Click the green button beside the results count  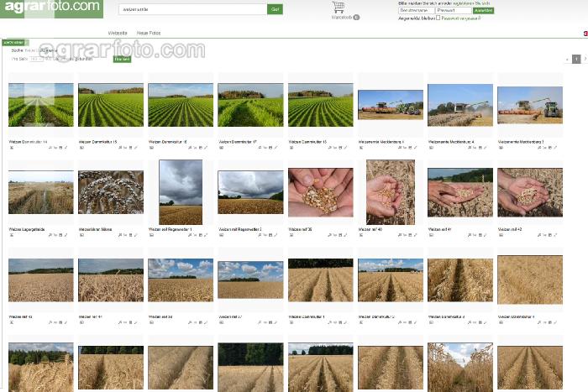[x=122, y=60]
